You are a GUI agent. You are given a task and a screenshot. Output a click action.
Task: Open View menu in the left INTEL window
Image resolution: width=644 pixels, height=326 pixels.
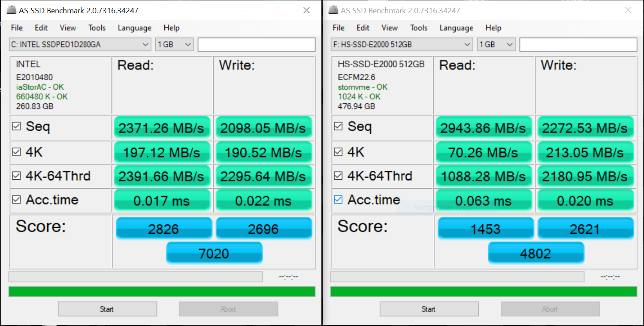tap(68, 28)
